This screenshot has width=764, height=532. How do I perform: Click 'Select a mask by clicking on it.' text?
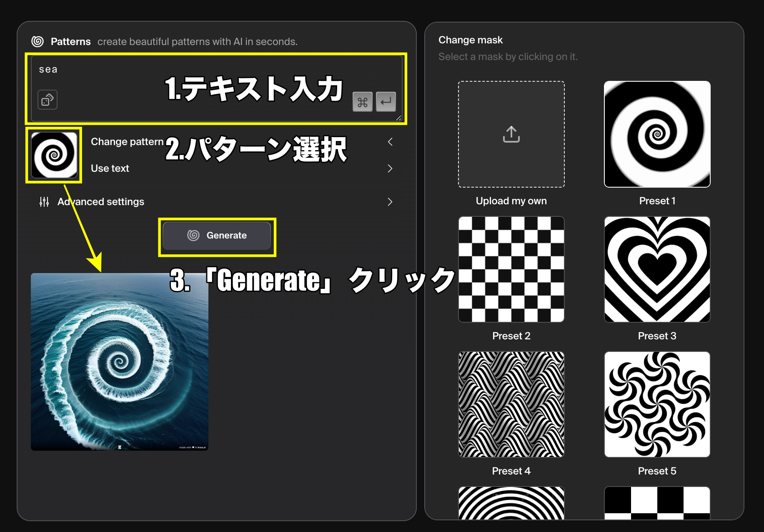point(508,57)
